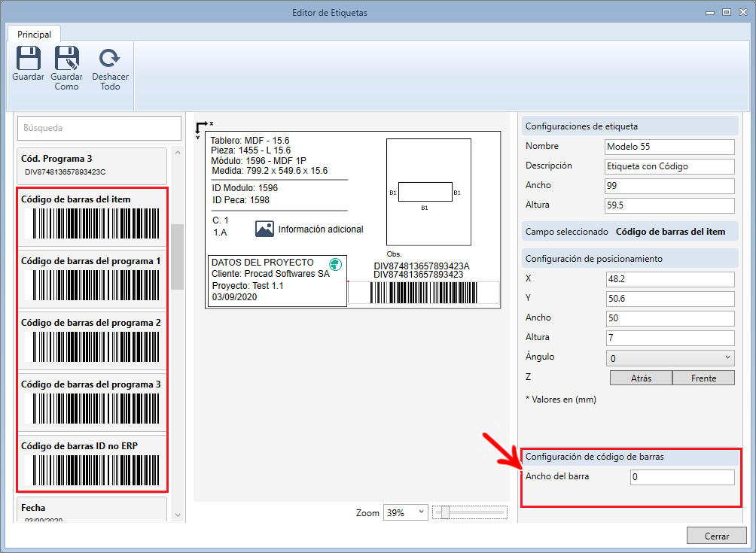Click the Y position field

click(x=670, y=299)
